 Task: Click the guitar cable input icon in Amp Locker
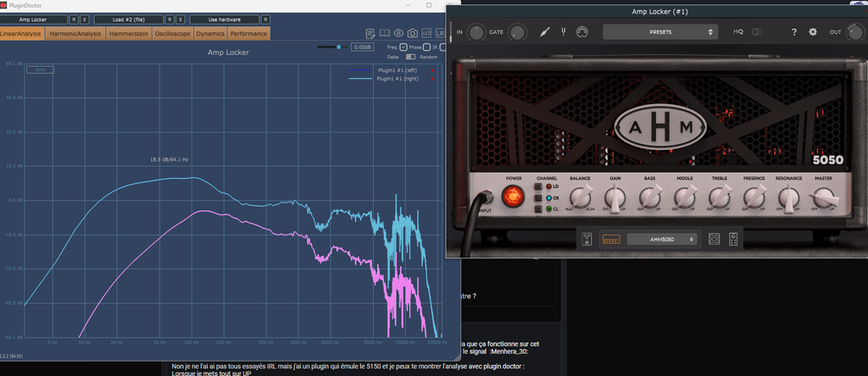(x=545, y=32)
